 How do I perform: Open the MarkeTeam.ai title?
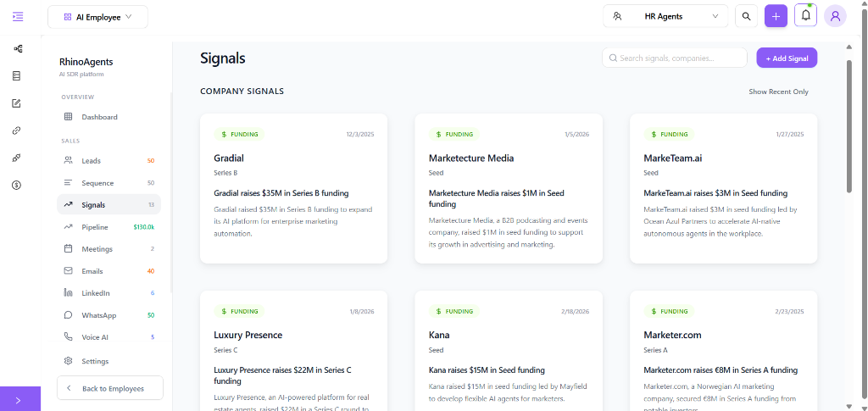[672, 158]
